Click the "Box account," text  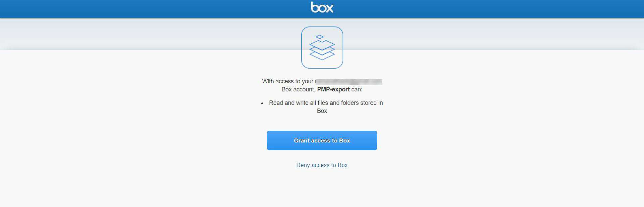[298, 89]
